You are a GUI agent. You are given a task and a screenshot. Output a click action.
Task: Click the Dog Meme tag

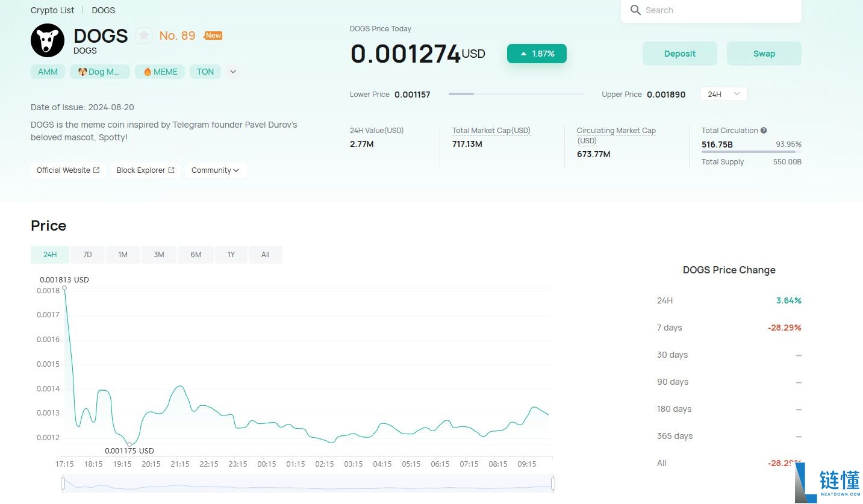99,72
